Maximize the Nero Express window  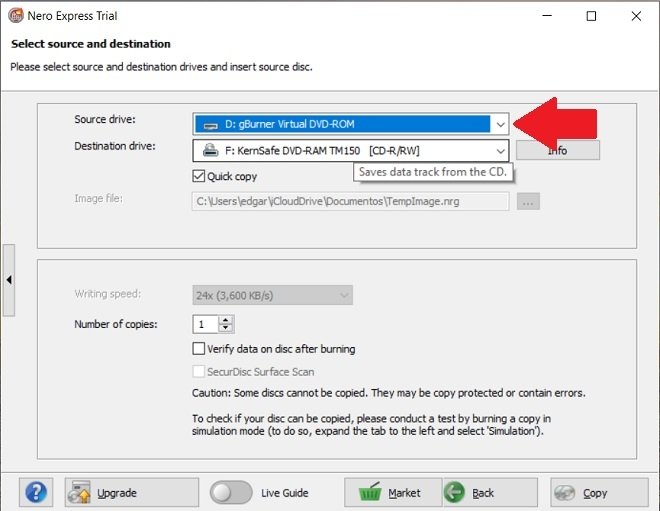tap(591, 16)
